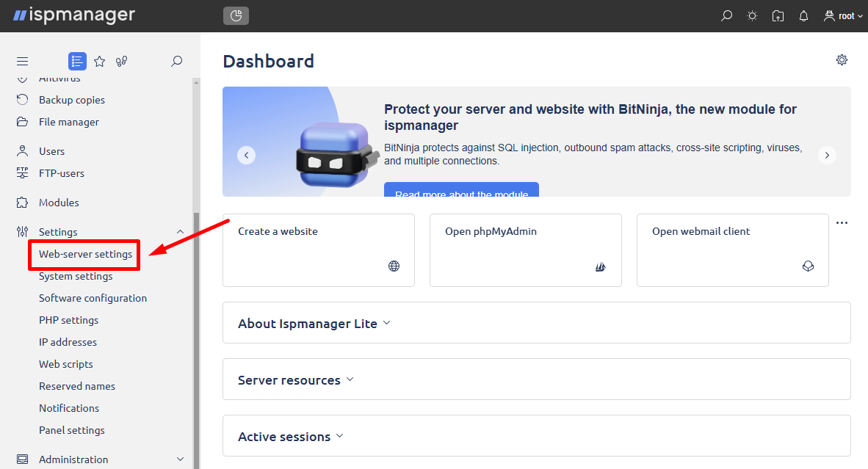The image size is (868, 469).
Task: Open recent history footsteps icon
Action: [121, 62]
